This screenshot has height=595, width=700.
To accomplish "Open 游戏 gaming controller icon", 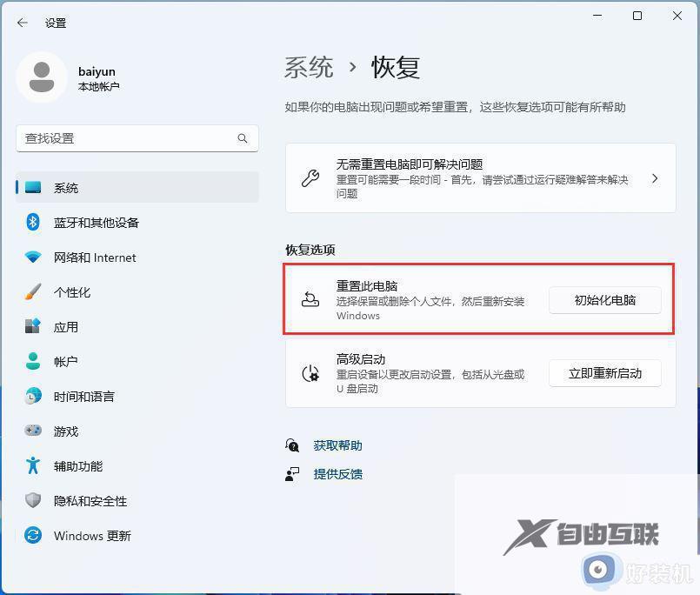I will pyautogui.click(x=33, y=431).
